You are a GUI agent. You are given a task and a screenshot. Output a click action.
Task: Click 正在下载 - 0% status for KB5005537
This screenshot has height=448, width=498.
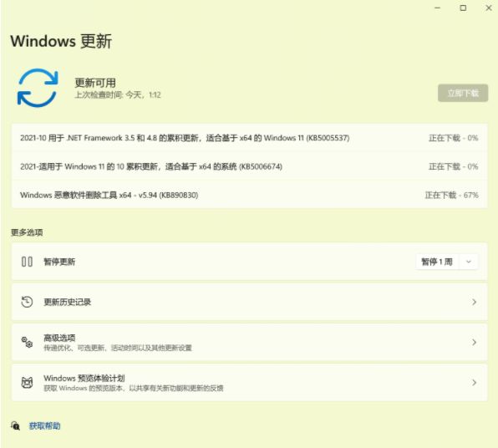tap(454, 138)
